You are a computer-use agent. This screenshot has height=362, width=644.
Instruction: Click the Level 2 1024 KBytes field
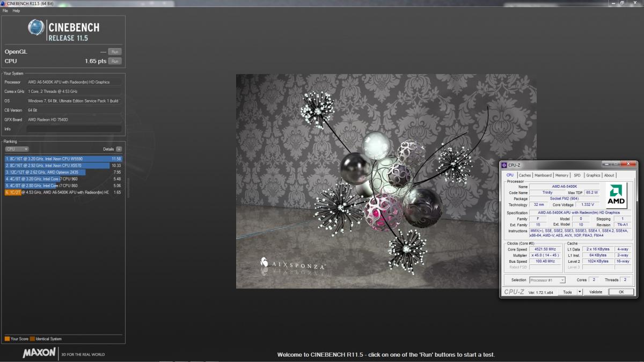[598, 261]
